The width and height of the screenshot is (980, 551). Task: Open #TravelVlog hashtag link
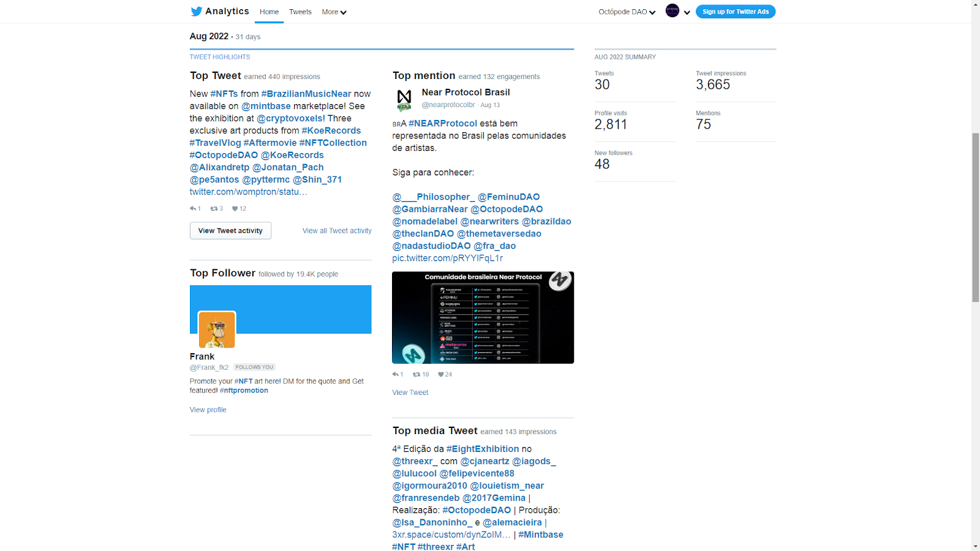tap(215, 143)
